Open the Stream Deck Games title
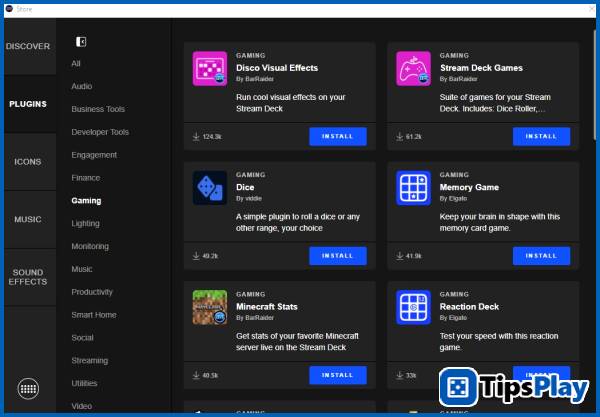Image resolution: width=600 pixels, height=417 pixels. [481, 68]
